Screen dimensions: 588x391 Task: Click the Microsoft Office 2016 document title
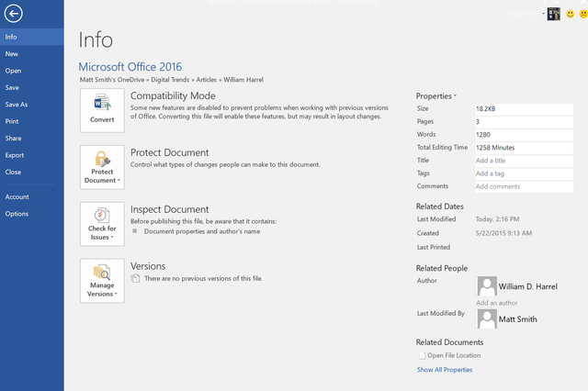(130, 67)
